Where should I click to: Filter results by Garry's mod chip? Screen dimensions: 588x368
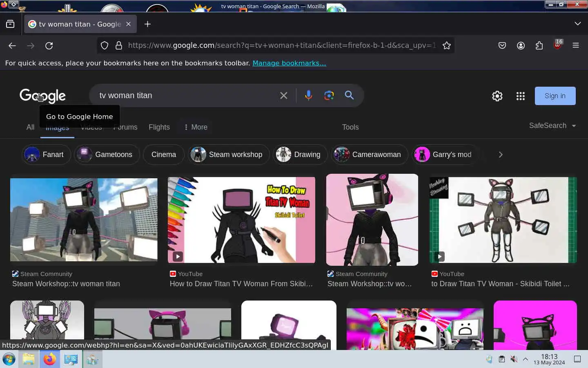[445, 155]
